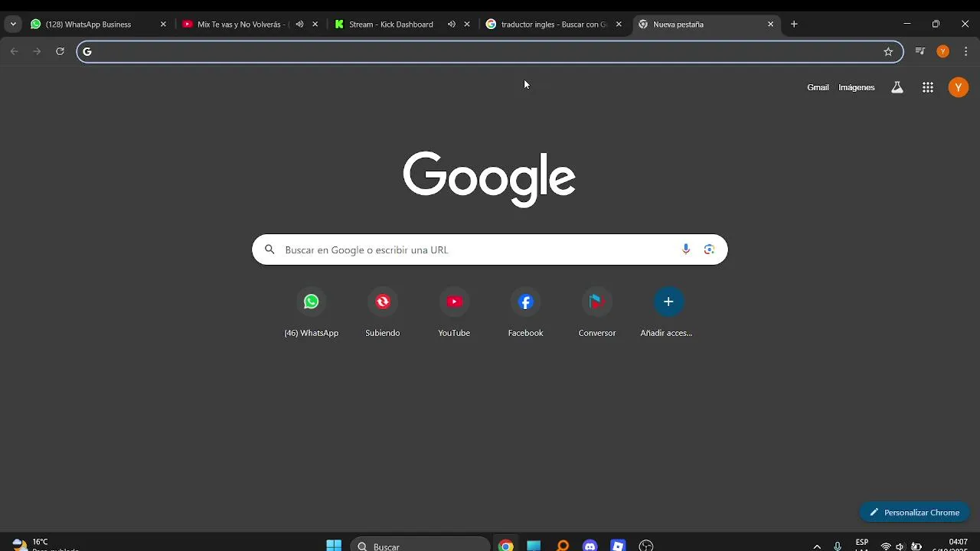Open Chrome profile avatar in toolbar
The width and height of the screenshot is (980, 551).
(943, 51)
